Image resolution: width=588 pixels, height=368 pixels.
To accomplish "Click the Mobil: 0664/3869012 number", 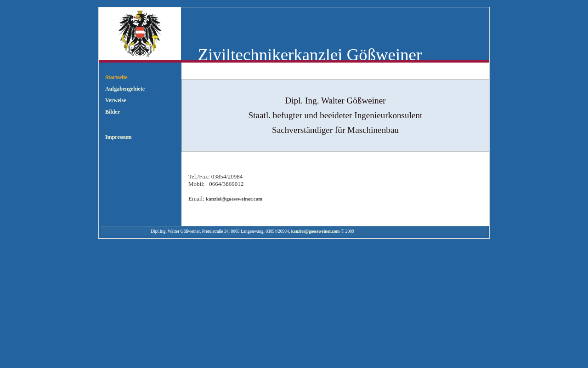I will point(216,184).
